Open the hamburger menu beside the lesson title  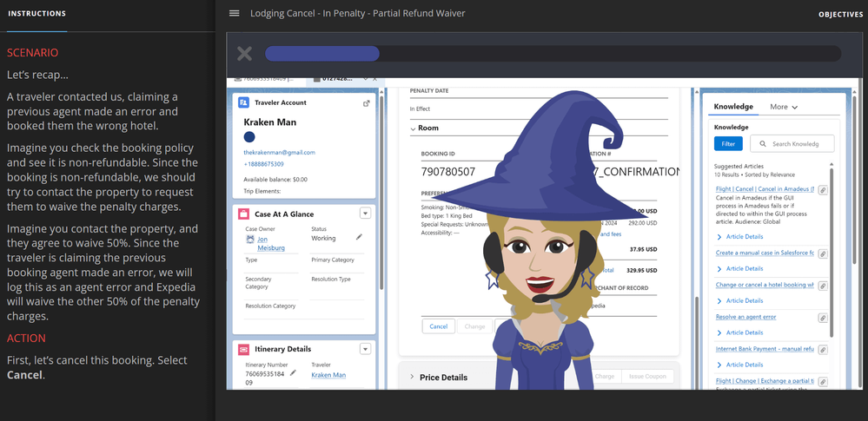234,13
